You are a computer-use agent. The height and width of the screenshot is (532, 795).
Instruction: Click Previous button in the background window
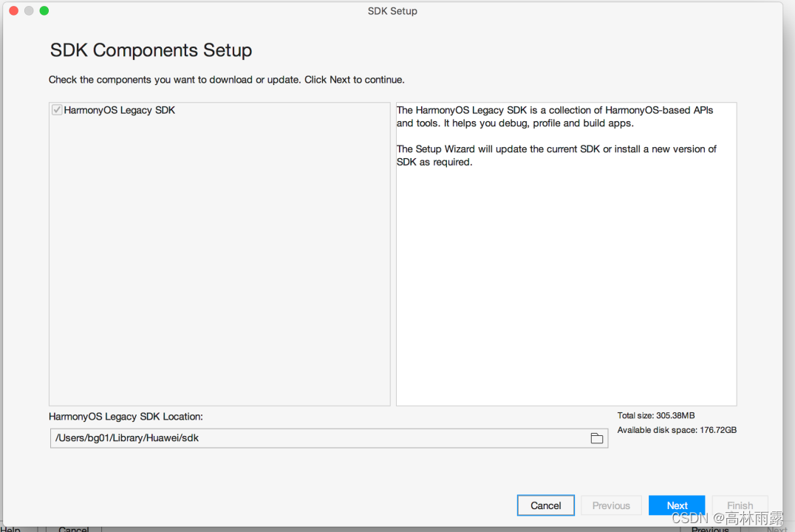click(x=710, y=528)
